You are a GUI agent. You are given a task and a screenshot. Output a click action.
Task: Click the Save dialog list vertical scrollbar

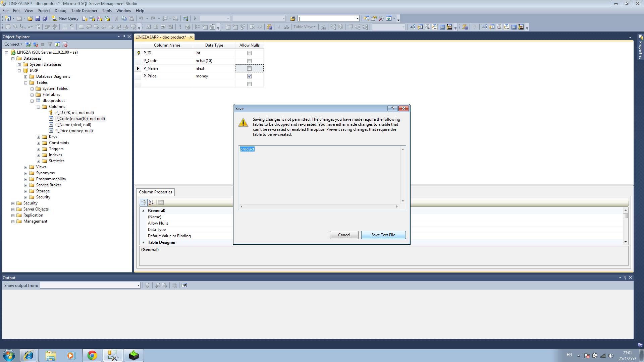coord(403,175)
